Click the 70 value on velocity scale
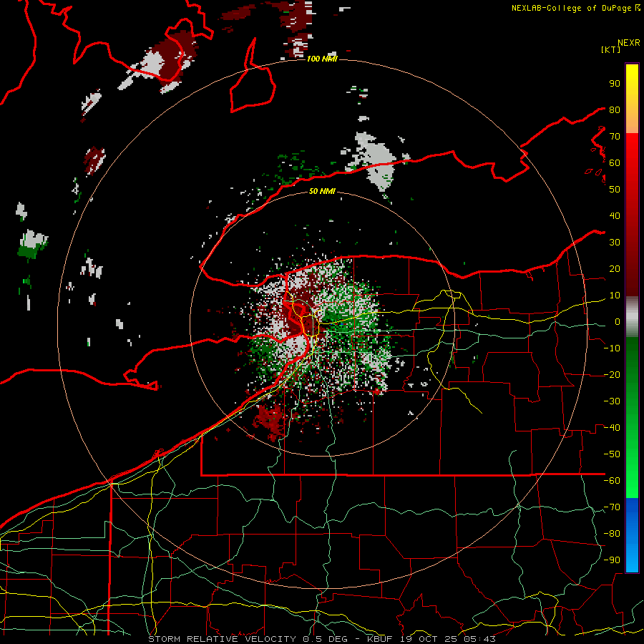Viewport: 644px width, 644px height. [615, 137]
